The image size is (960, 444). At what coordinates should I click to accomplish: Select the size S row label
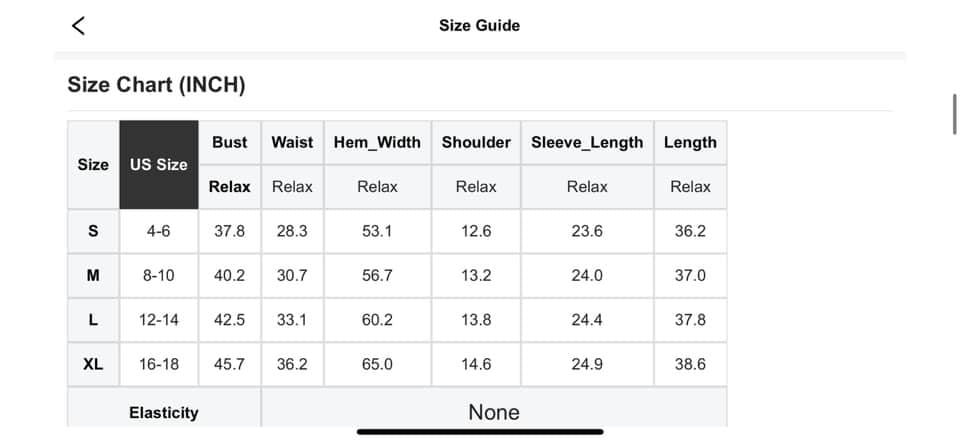(x=93, y=231)
